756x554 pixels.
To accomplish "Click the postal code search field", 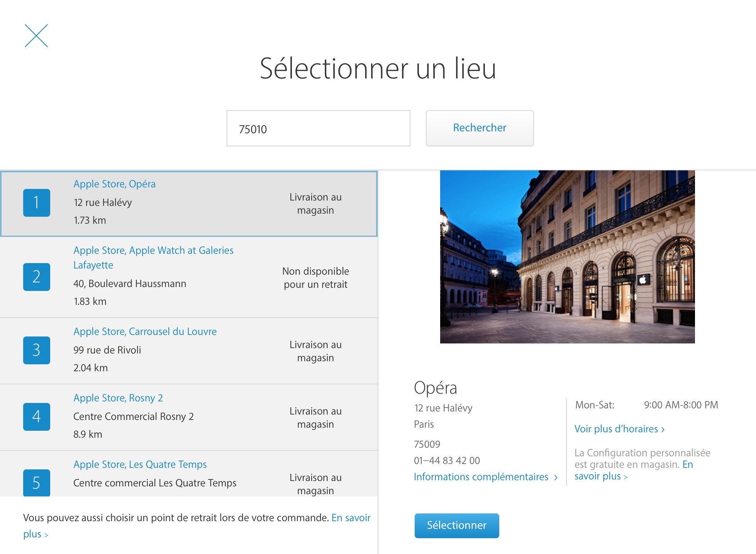I will [318, 129].
